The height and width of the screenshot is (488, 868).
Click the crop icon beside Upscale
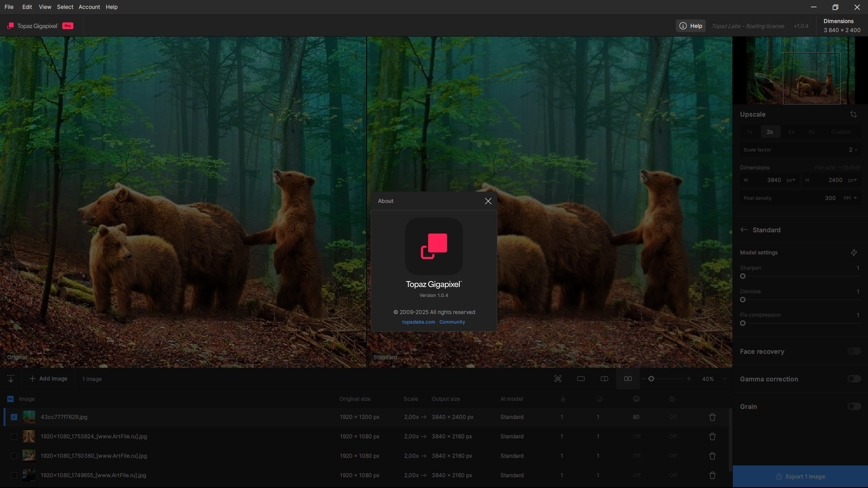point(853,114)
